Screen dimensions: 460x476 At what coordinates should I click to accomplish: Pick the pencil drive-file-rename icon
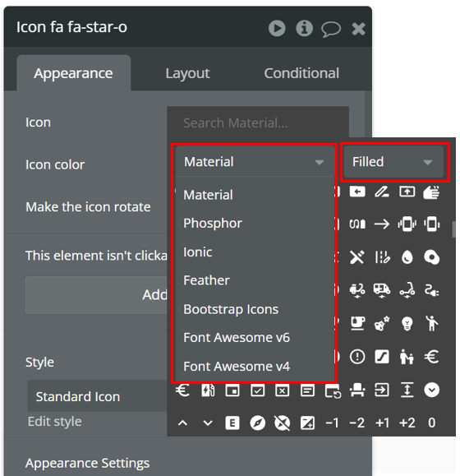pos(382,192)
